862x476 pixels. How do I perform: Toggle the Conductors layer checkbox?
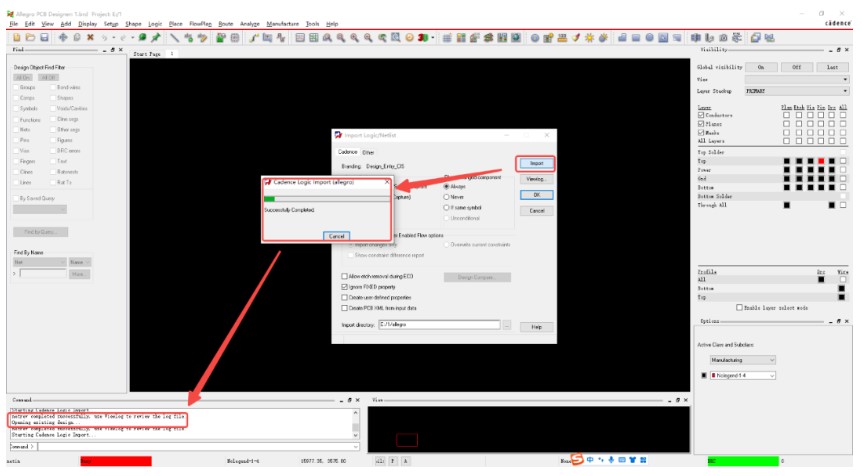click(x=701, y=115)
